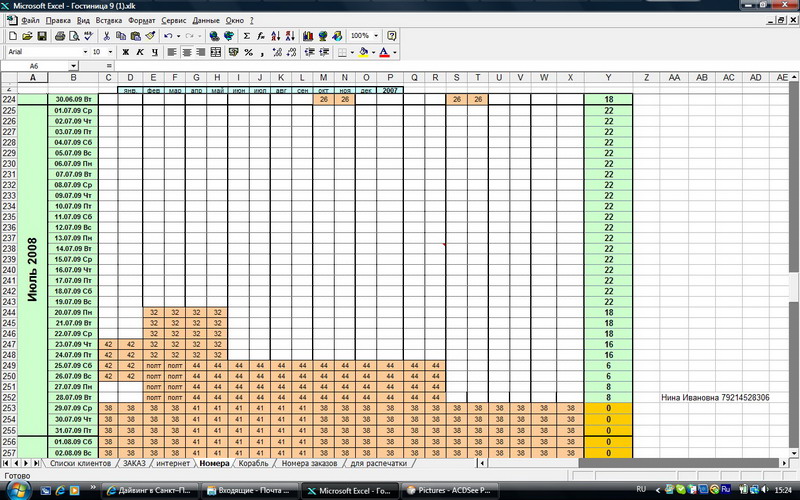Toggle underline formatting (Ч)
The height and width of the screenshot is (500, 800).
pyautogui.click(x=154, y=52)
